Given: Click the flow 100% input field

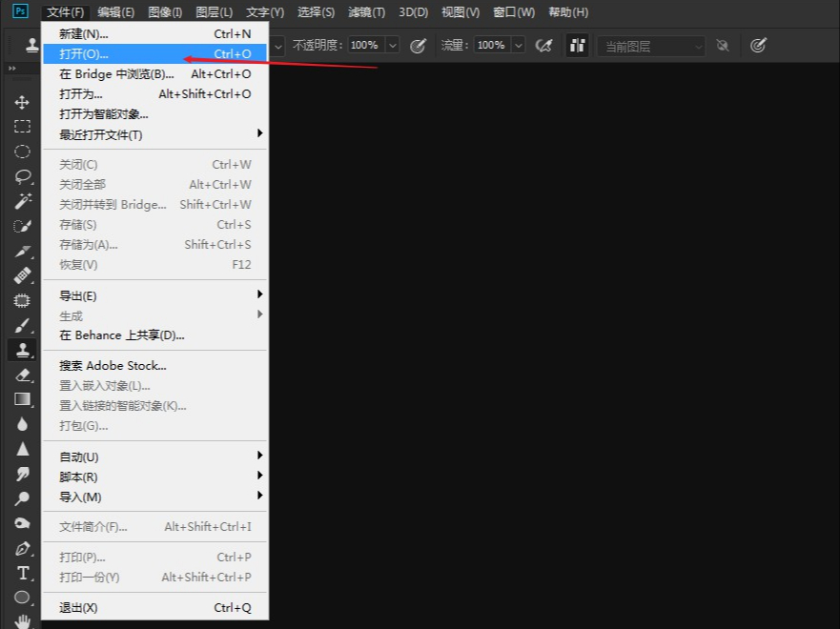Looking at the screenshot, I should click(x=492, y=46).
